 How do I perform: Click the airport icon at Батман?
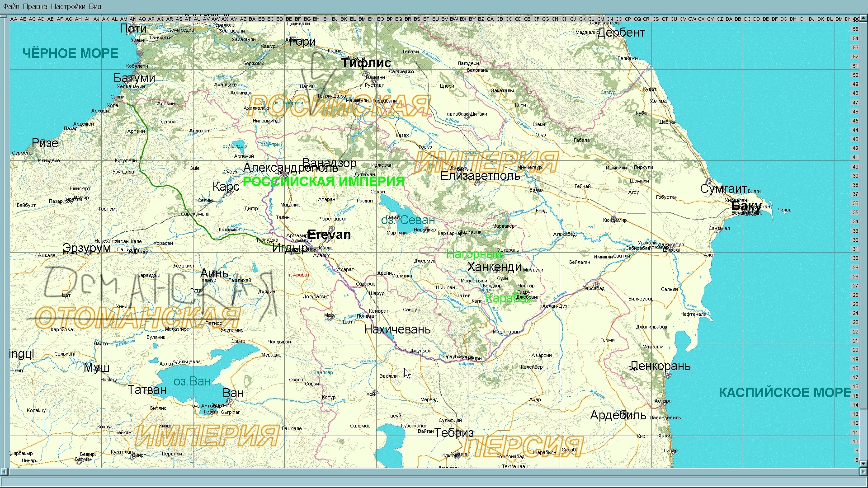80,461
